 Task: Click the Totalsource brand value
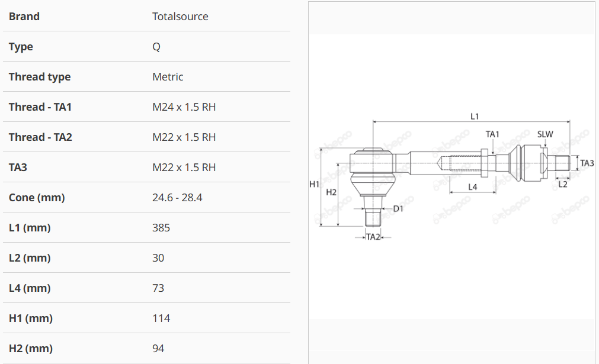click(180, 17)
